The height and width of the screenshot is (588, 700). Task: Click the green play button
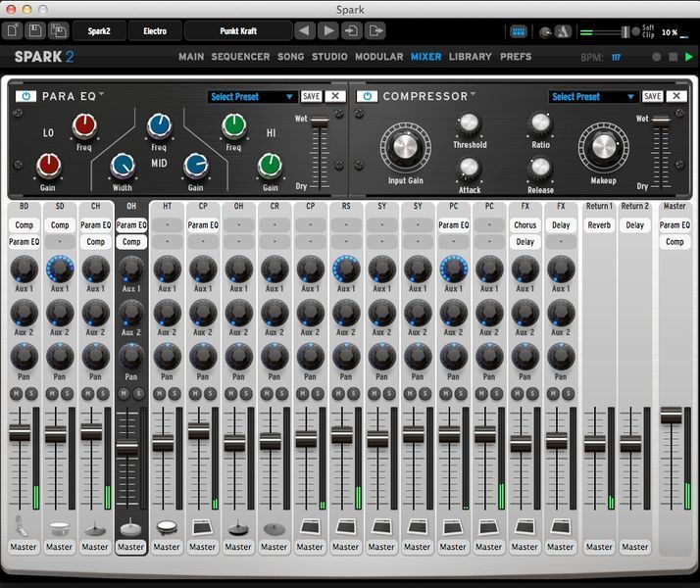coord(689,57)
